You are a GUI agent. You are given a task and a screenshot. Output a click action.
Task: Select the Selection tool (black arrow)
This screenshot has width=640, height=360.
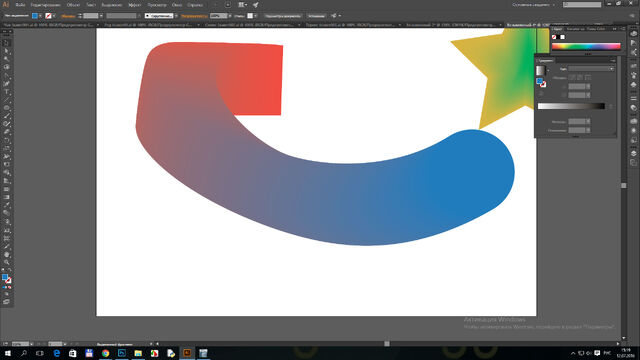pos(7,43)
